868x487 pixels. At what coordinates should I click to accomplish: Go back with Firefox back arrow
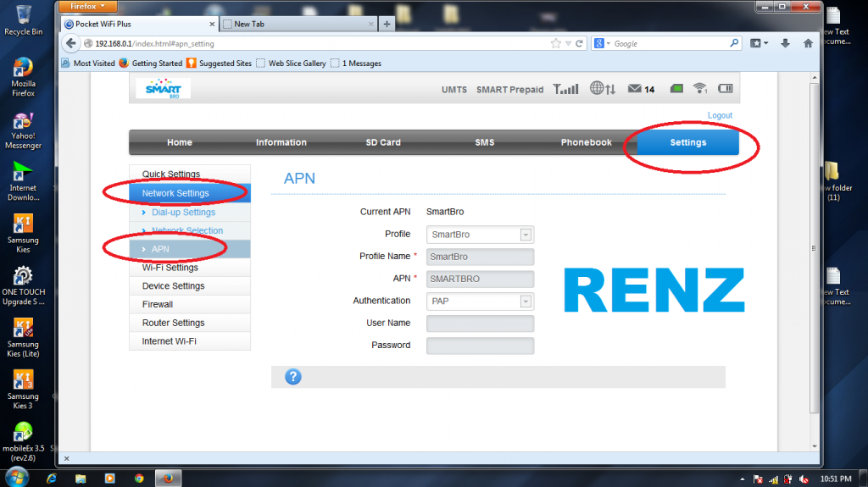71,43
